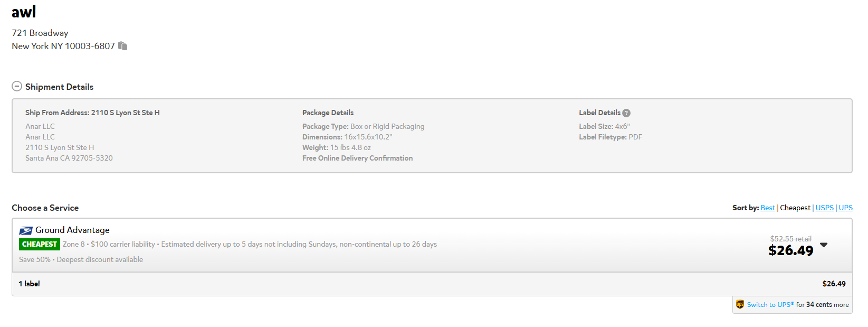
Task: Sort services by Best
Action: pos(768,208)
